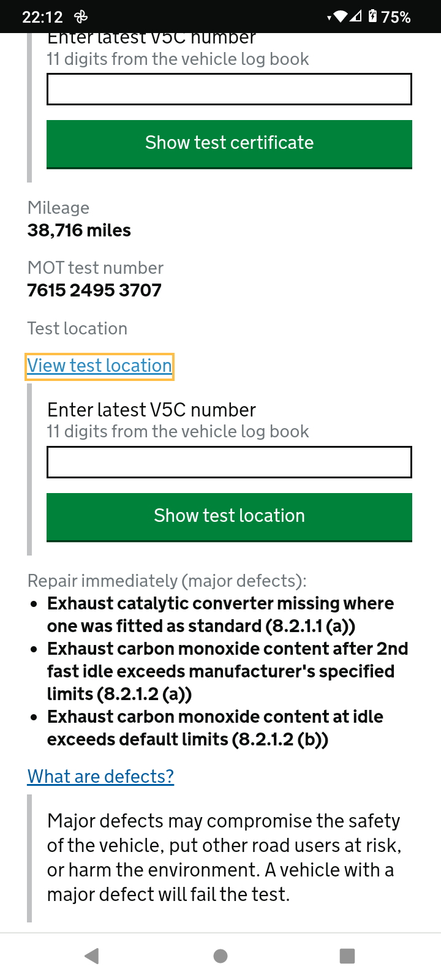This screenshot has height=980, width=441.
Task: Select the 38,716 miles mileage value
Action: (x=79, y=230)
